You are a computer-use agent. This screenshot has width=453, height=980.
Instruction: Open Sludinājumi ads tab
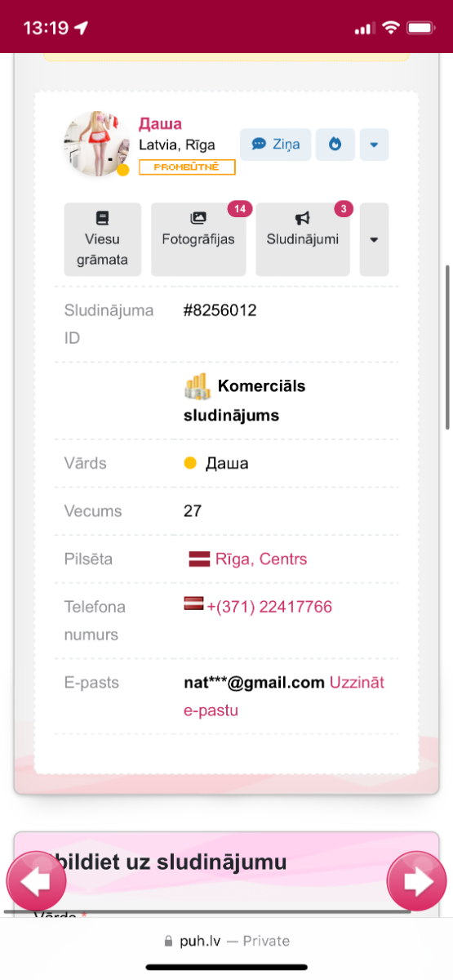pyautogui.click(x=303, y=239)
